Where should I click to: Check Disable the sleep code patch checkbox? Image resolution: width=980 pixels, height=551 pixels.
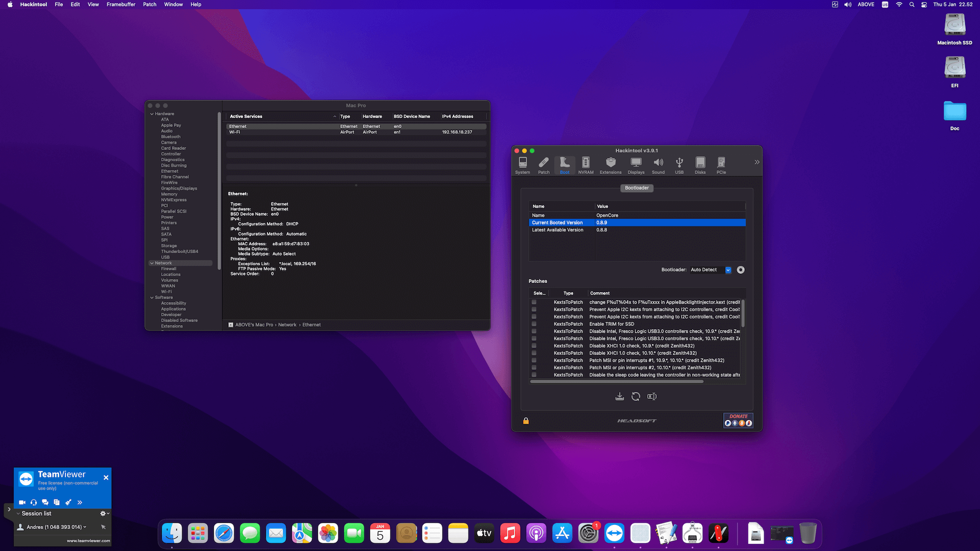(534, 375)
